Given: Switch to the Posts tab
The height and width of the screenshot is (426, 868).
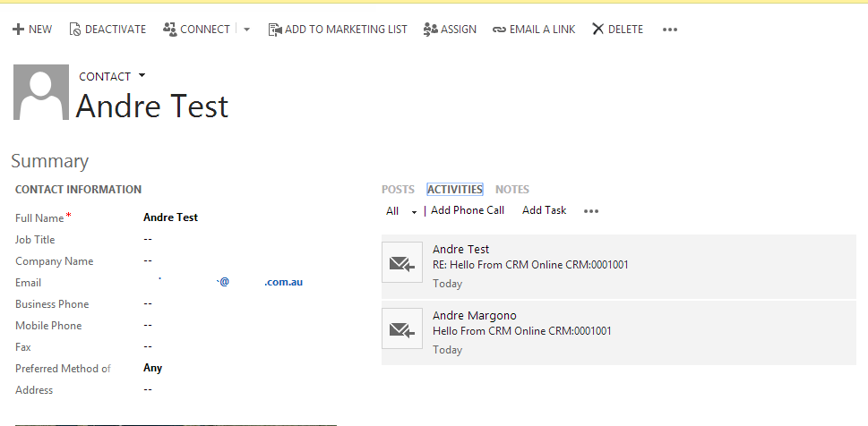Looking at the screenshot, I should 398,190.
